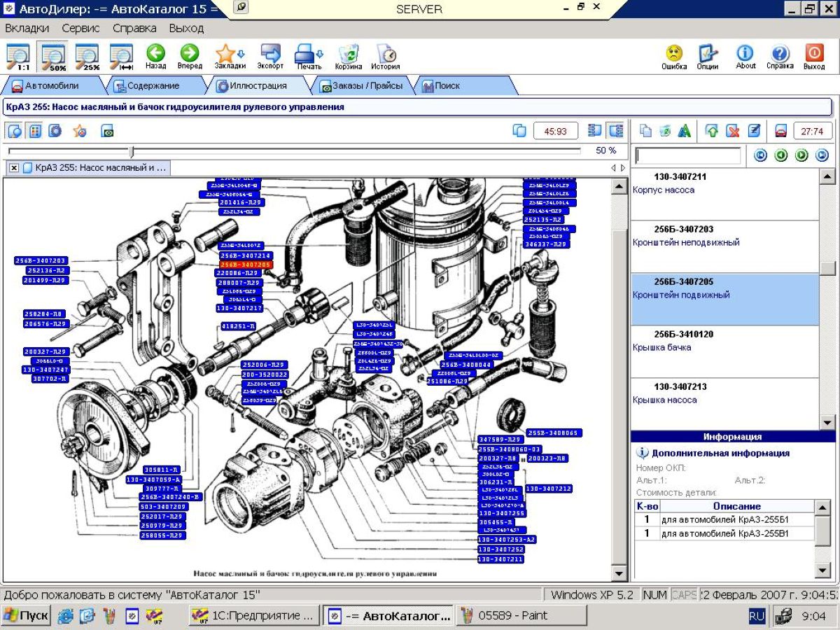Image resolution: width=840 pixels, height=630 pixels.
Task: Click the copy icon in parts toolbar
Action: (x=646, y=131)
